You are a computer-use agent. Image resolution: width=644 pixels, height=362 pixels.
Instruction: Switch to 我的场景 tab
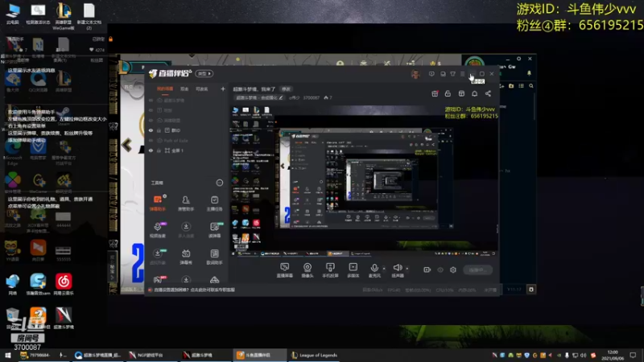click(165, 89)
